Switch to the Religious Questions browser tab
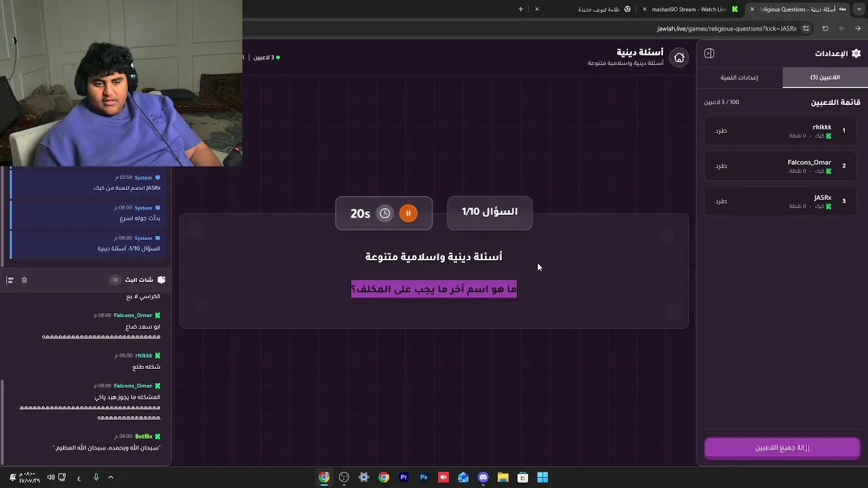 click(x=799, y=9)
